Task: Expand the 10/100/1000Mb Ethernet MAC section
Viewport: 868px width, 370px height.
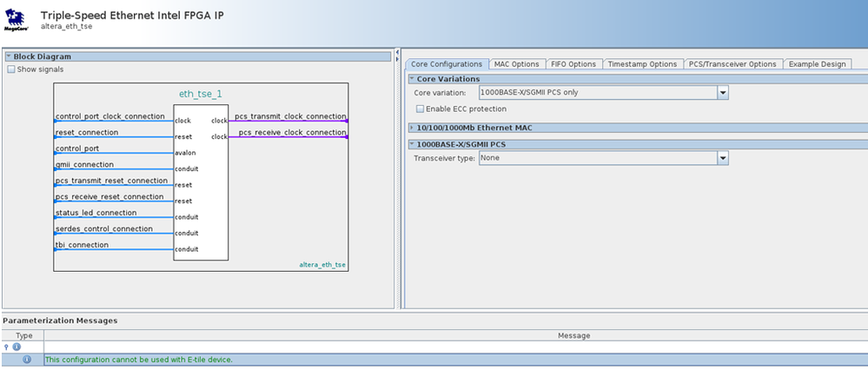Action: [x=412, y=128]
